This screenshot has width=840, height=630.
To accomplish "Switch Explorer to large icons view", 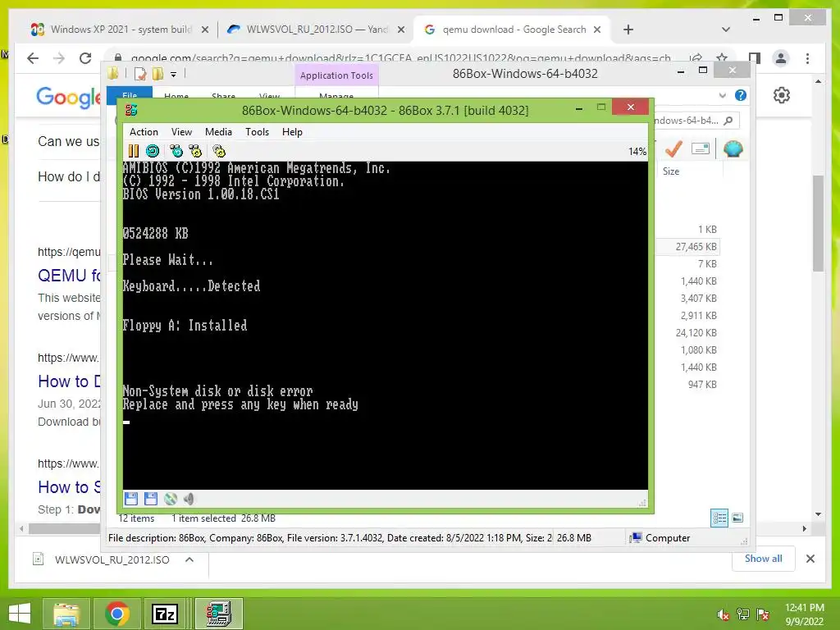I will pyautogui.click(x=737, y=518).
